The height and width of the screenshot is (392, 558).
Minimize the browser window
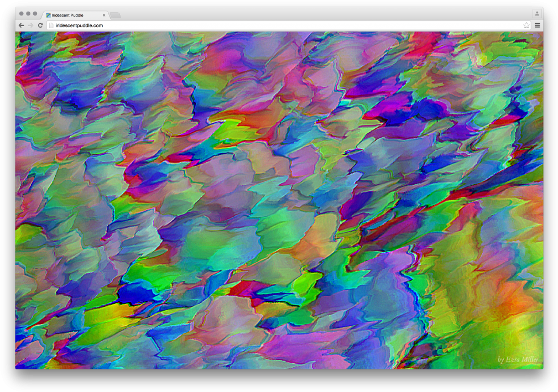point(28,14)
